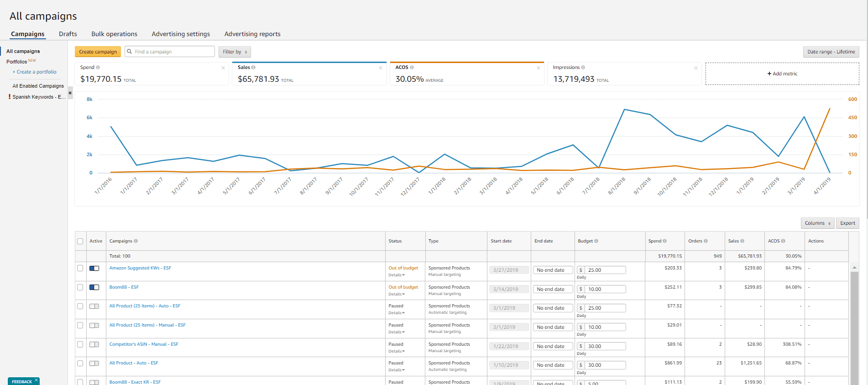Viewport: 868px width, 385px height.
Task: Enable All Product (25 Items) - Manual campaign
Action: pyautogui.click(x=94, y=325)
